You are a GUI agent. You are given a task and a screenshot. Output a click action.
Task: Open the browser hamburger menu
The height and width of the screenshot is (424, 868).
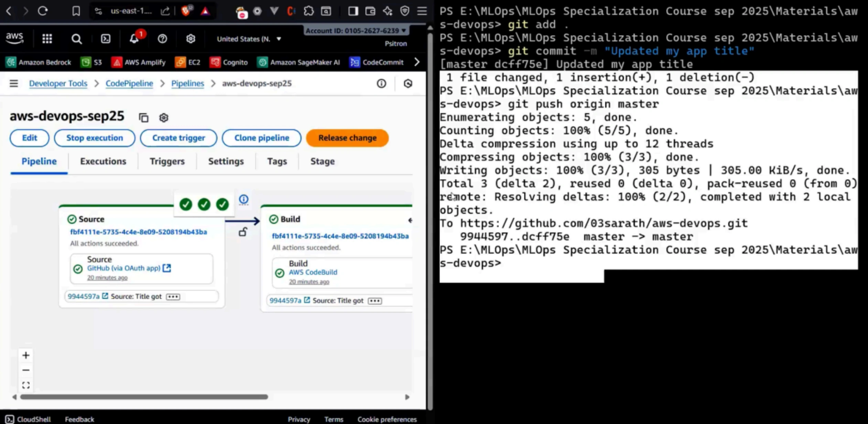coord(422,11)
